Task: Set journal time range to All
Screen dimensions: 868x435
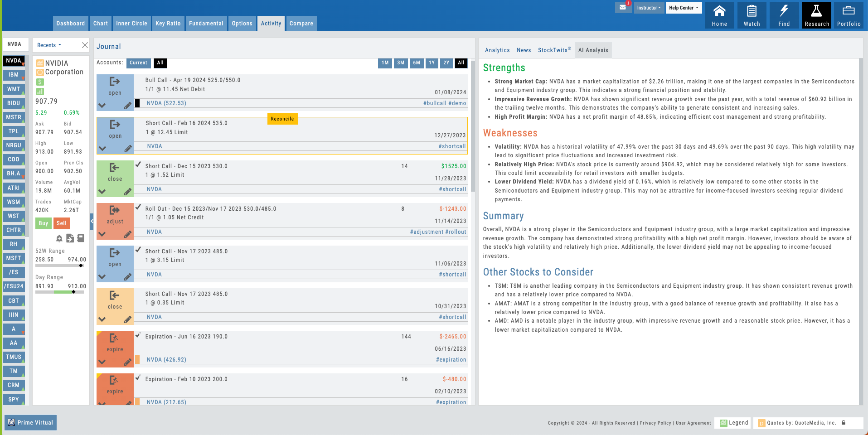Action: click(x=461, y=63)
